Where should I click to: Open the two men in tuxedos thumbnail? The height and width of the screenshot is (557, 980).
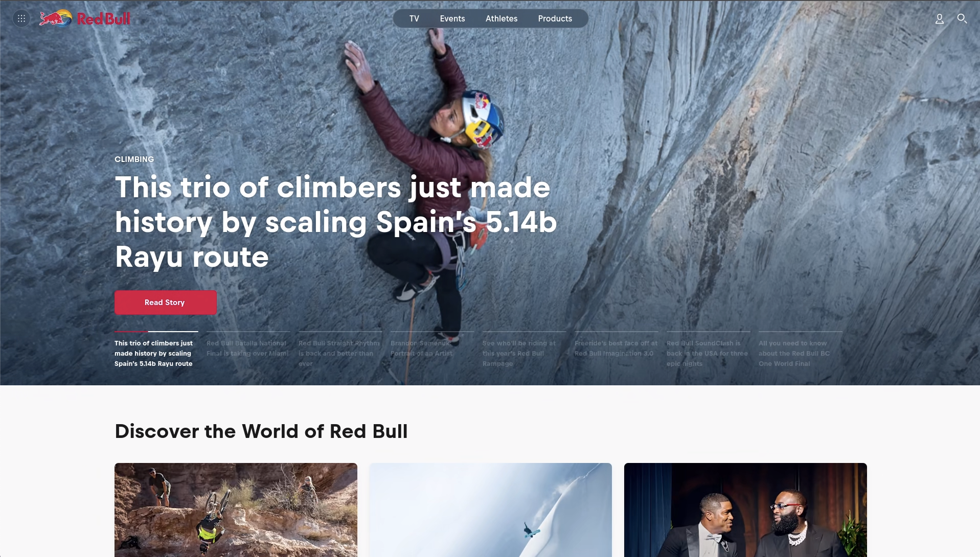(x=745, y=510)
